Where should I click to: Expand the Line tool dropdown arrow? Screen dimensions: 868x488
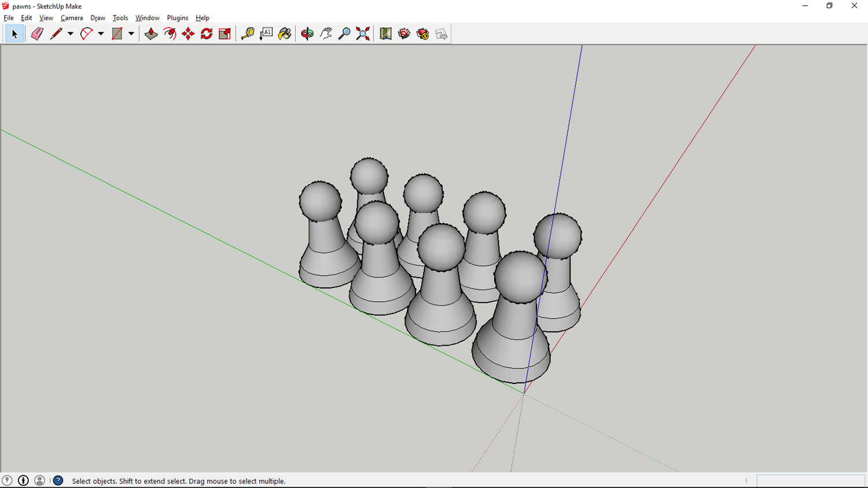pos(70,34)
